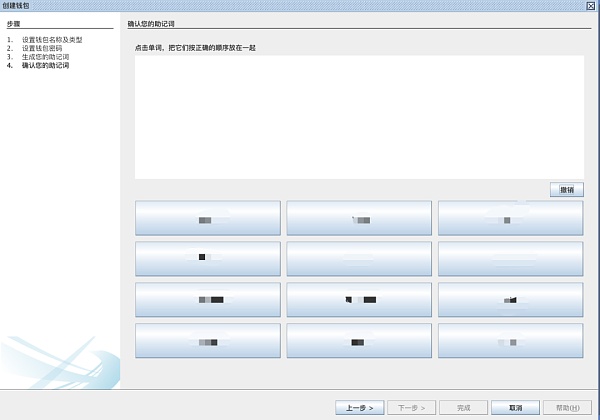Choose the bottom-row right mnemonic word button

(x=510, y=341)
